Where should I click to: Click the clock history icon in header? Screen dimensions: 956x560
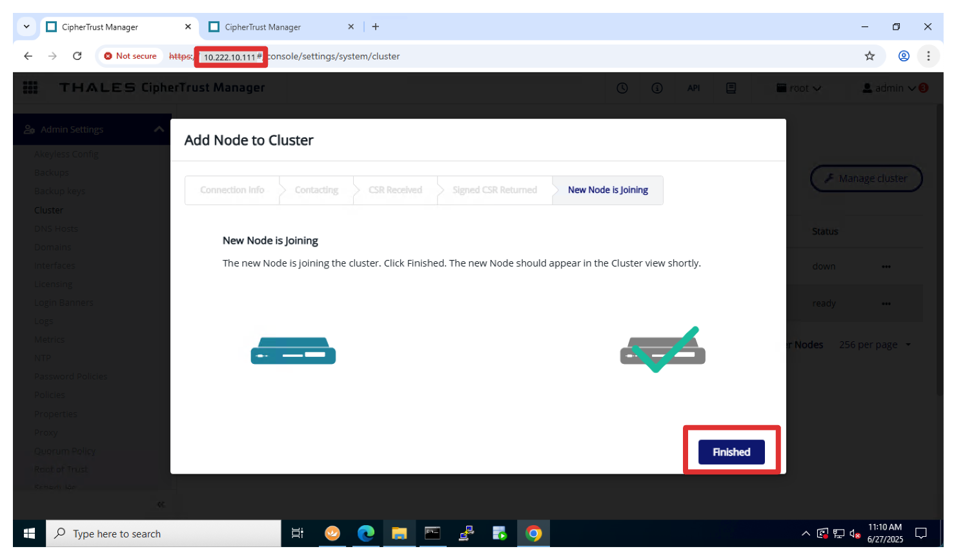point(622,88)
